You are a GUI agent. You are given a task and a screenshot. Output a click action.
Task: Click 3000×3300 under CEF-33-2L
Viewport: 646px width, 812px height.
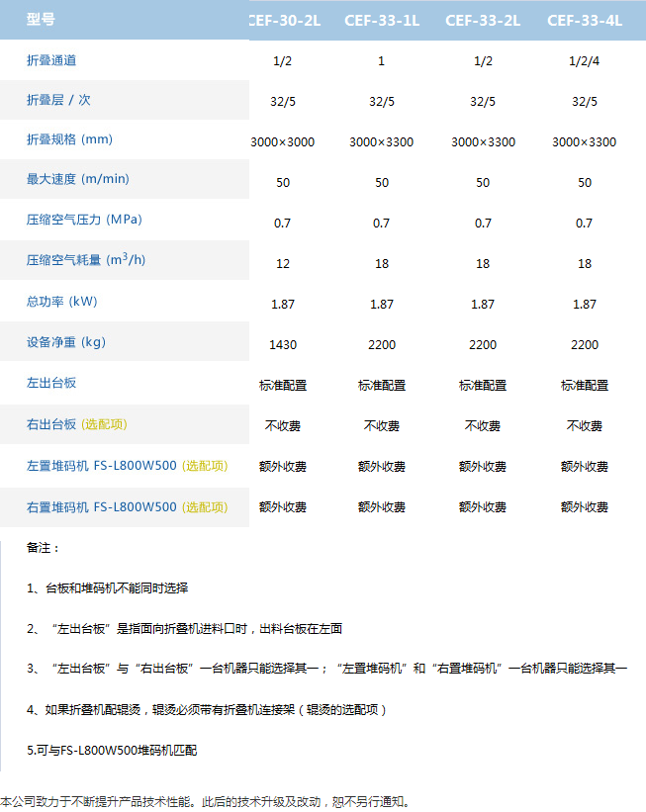[x=483, y=141]
